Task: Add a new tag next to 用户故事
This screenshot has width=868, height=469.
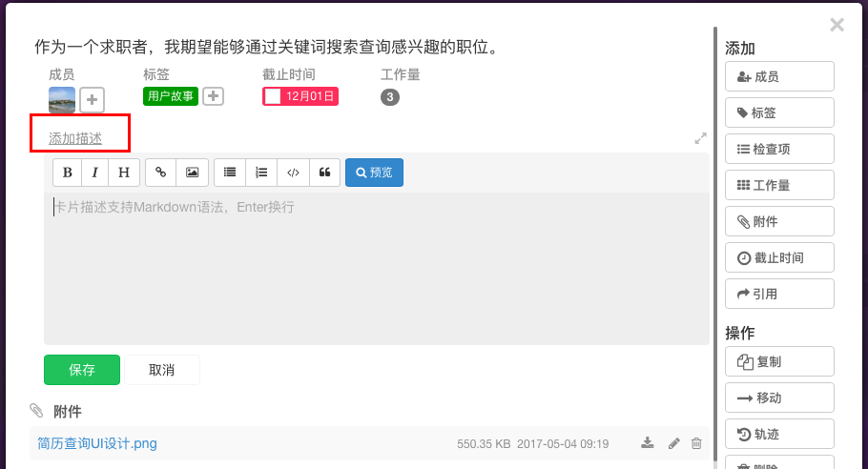Action: 213,96
